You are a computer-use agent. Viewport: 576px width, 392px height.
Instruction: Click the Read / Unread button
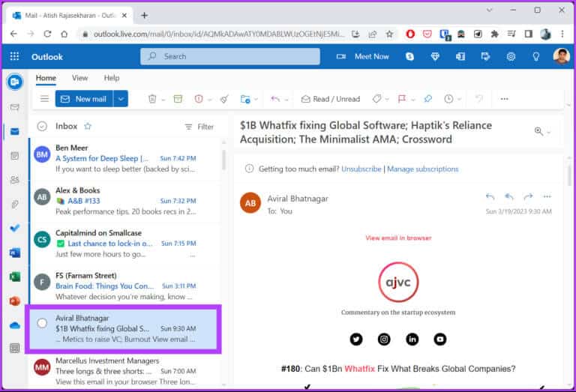331,99
